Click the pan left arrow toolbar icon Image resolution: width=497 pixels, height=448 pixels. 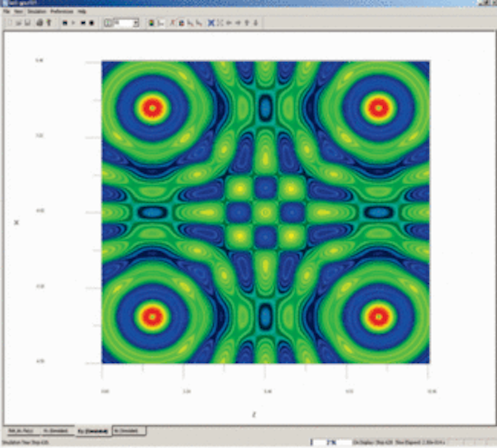point(229,23)
